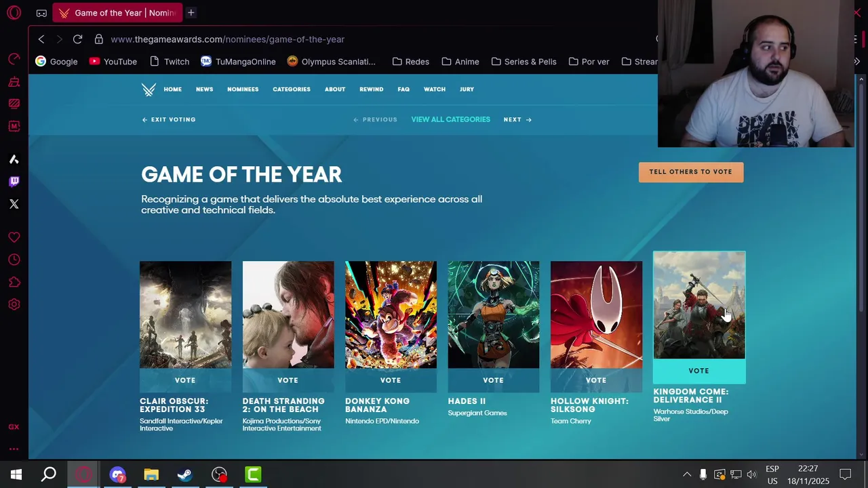Open REWIND in the site navigation
Image resolution: width=868 pixels, height=488 pixels.
371,89
